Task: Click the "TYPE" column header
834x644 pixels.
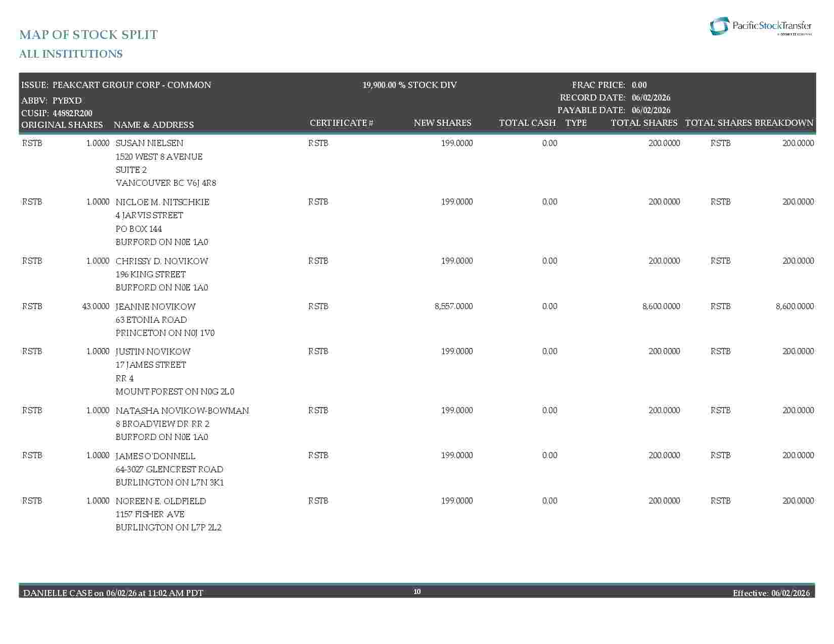Action: (576, 123)
